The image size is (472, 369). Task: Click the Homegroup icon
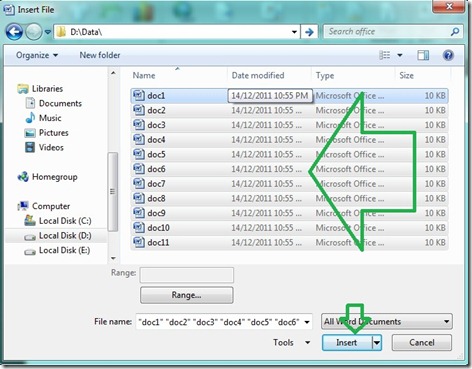tap(23, 177)
